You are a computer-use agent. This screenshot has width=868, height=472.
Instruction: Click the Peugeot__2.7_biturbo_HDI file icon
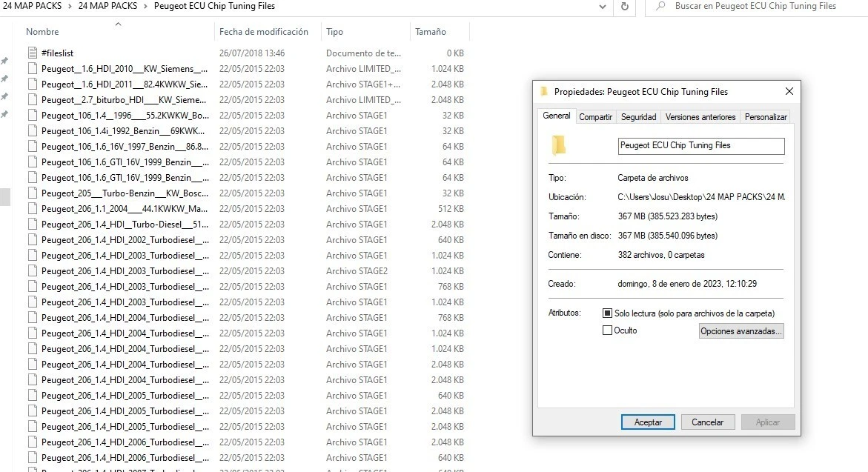click(33, 99)
